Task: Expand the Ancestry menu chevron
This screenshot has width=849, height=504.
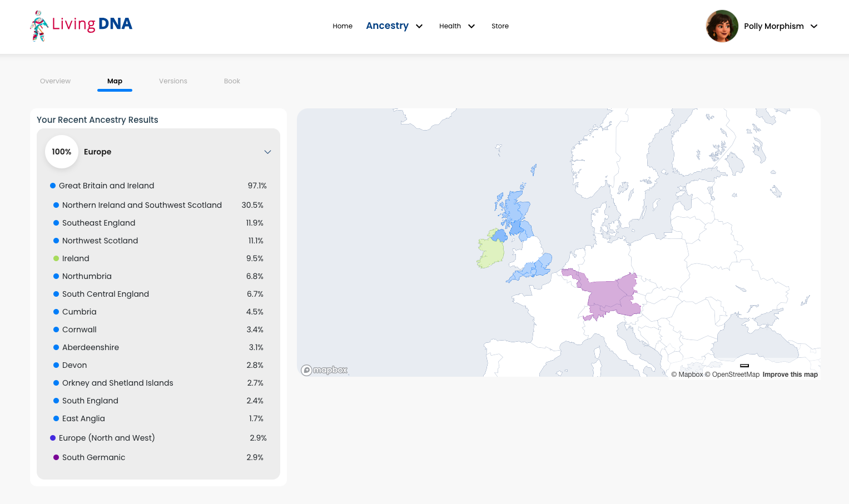Action: [x=419, y=26]
